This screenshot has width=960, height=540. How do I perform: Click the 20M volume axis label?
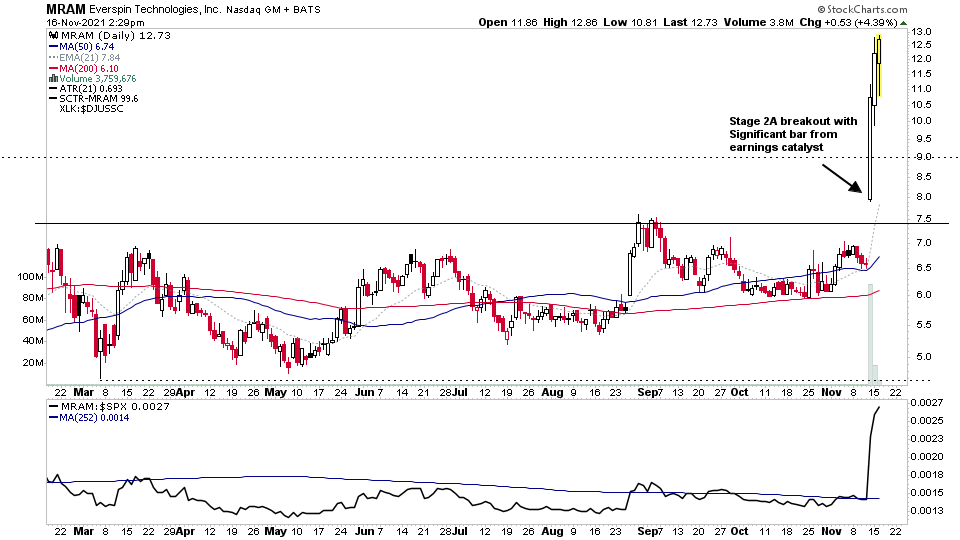point(33,362)
